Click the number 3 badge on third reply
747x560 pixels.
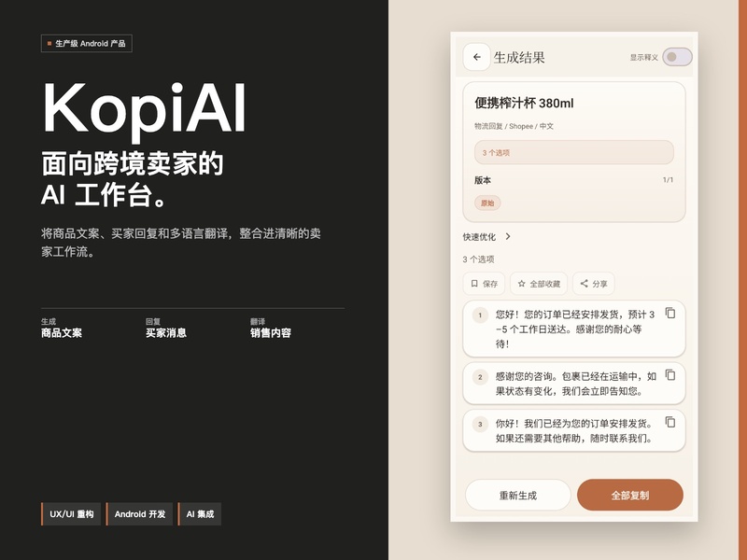480,424
